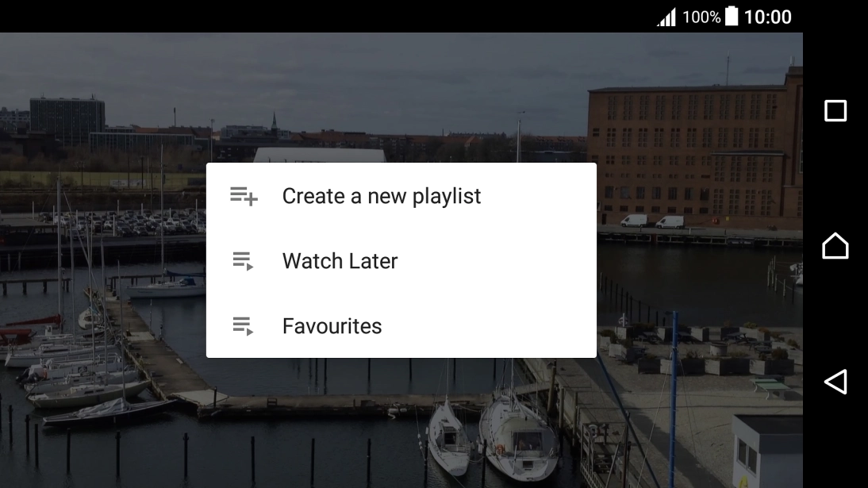Tap the two sailboats below the dialog
This screenshot has height=488, width=868.
(484, 432)
